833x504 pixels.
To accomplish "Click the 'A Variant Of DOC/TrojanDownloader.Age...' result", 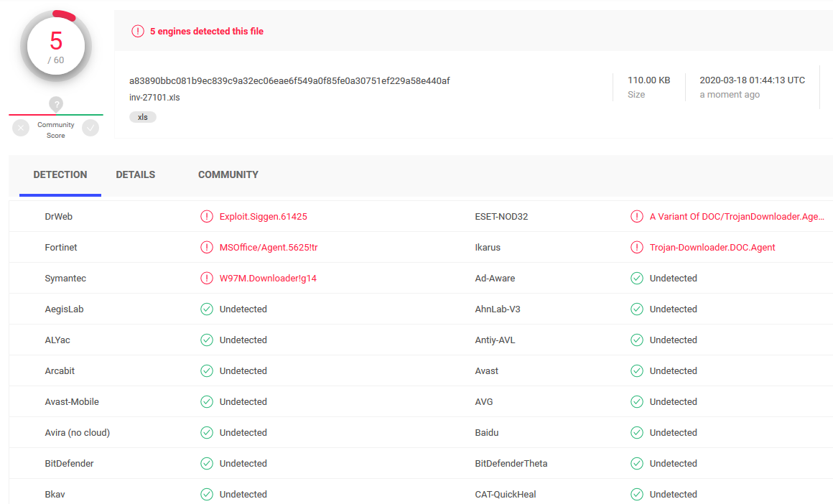I will [x=737, y=217].
